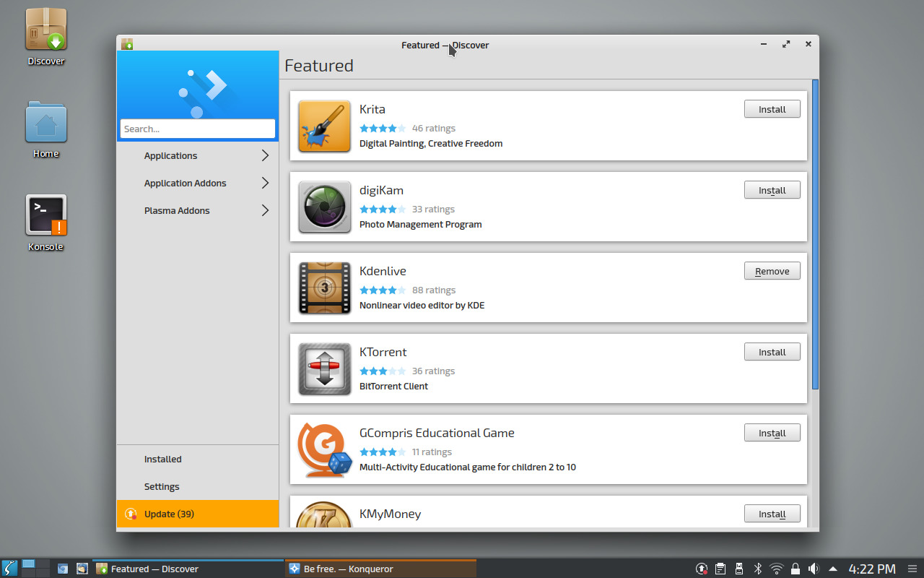Viewport: 924px width, 578px height.
Task: Open the Krita app icon
Action: (x=324, y=128)
